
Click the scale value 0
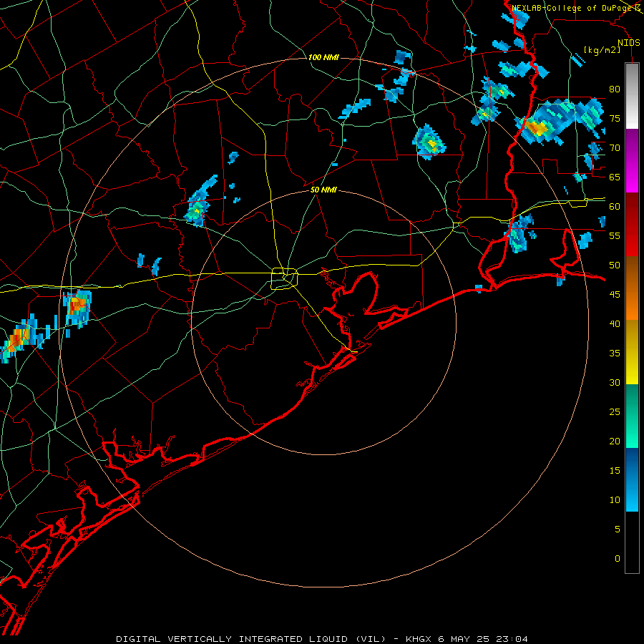(618, 559)
